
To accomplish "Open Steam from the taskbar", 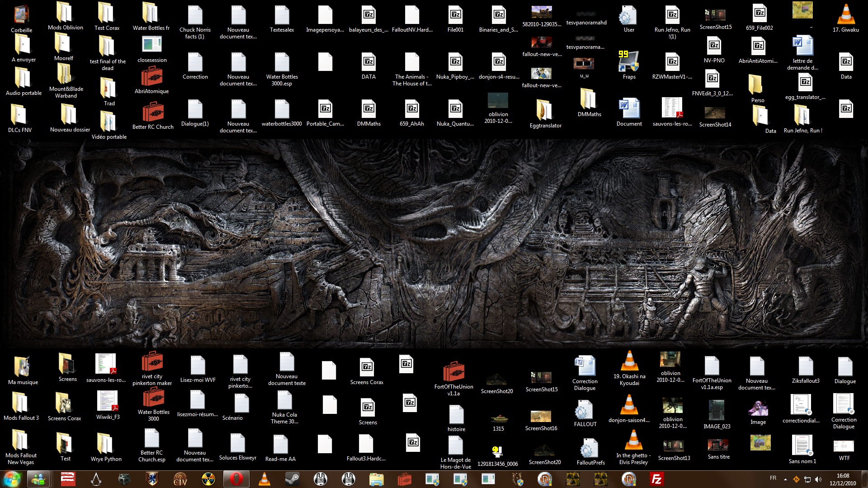I will tap(292, 479).
